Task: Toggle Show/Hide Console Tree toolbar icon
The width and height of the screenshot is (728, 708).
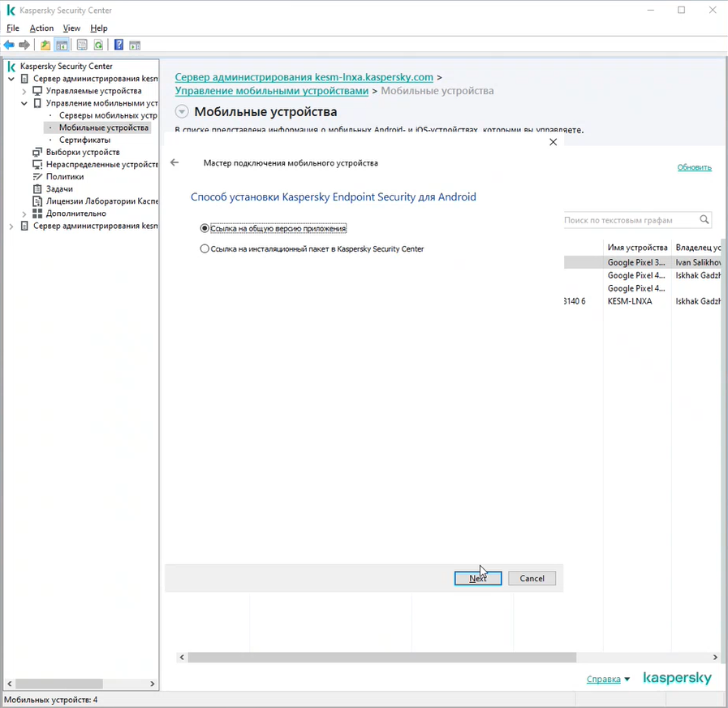Action: coord(62,45)
